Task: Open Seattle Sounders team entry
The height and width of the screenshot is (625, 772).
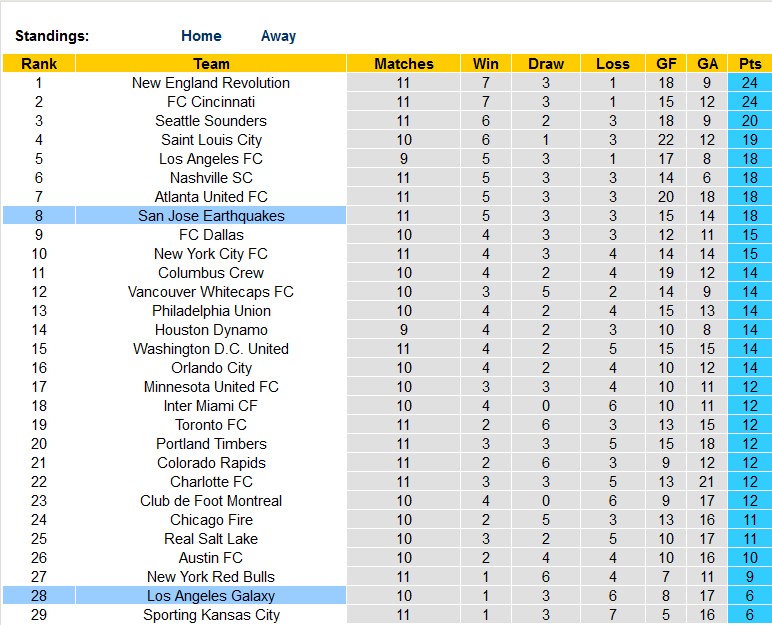Action: click(211, 121)
